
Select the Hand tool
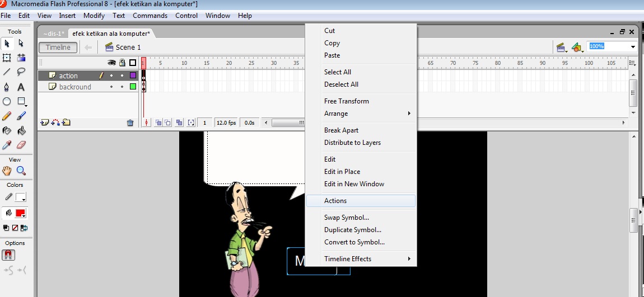click(7, 171)
